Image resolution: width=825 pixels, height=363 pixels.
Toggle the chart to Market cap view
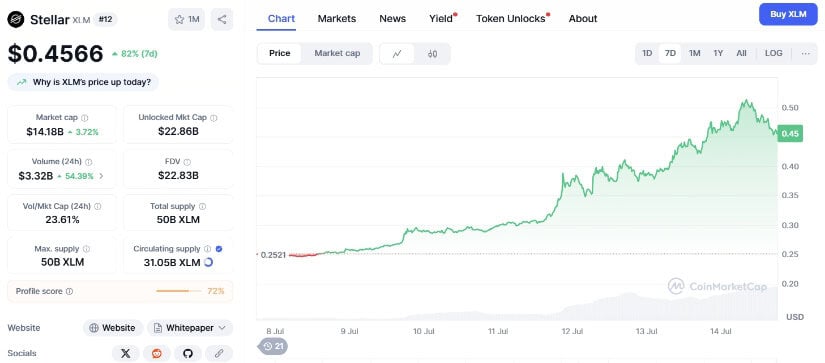(x=337, y=53)
